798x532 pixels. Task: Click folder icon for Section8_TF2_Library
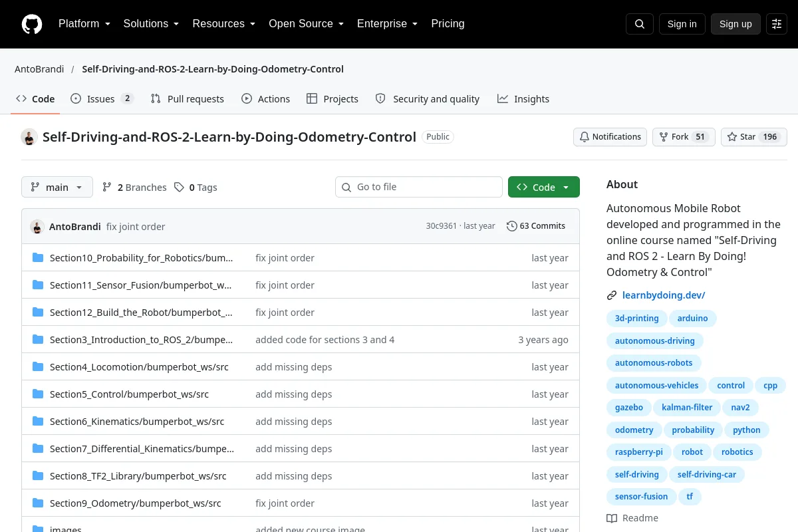38,476
